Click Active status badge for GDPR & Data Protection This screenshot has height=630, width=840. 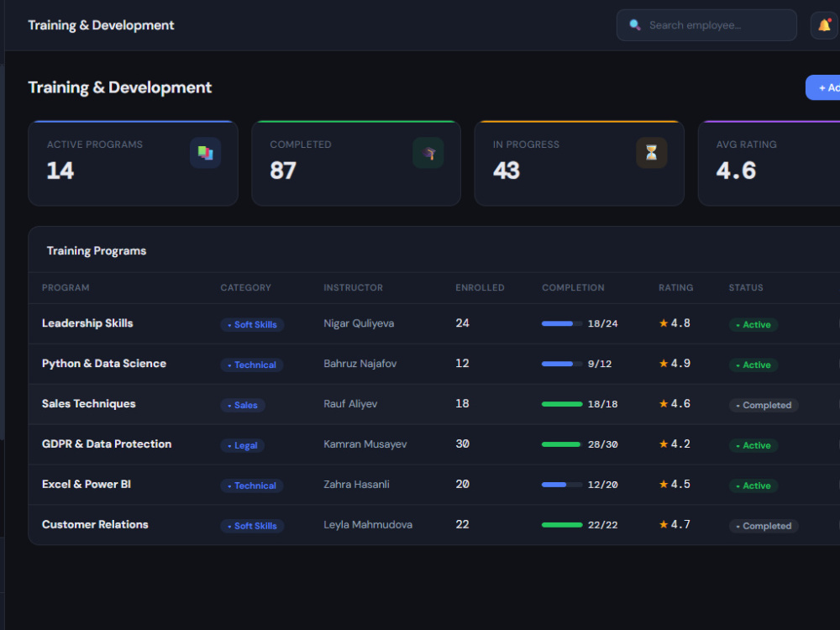tap(753, 445)
